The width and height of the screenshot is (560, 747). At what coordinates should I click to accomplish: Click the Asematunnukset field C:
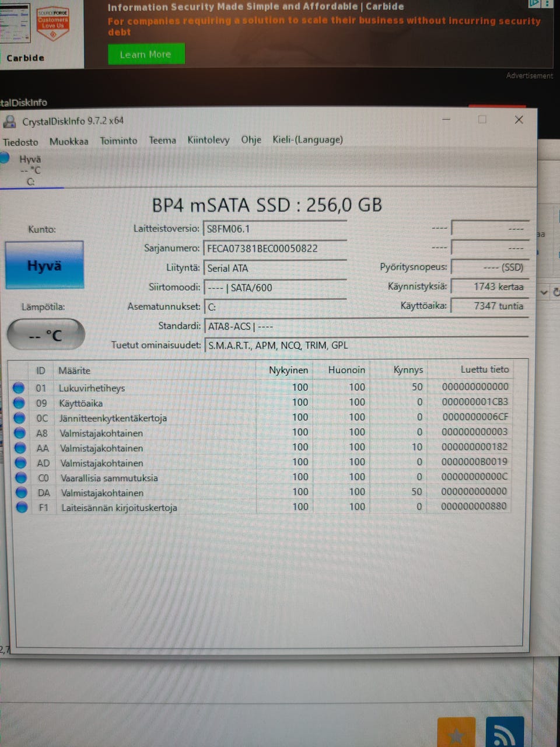[x=275, y=307]
